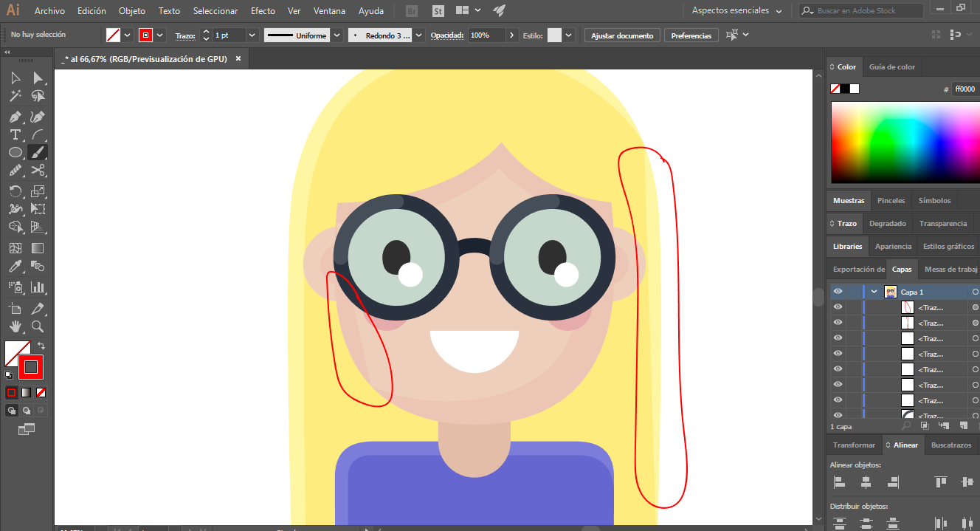Switch to the Pinceles tab
This screenshot has height=531, width=980.
pos(891,200)
